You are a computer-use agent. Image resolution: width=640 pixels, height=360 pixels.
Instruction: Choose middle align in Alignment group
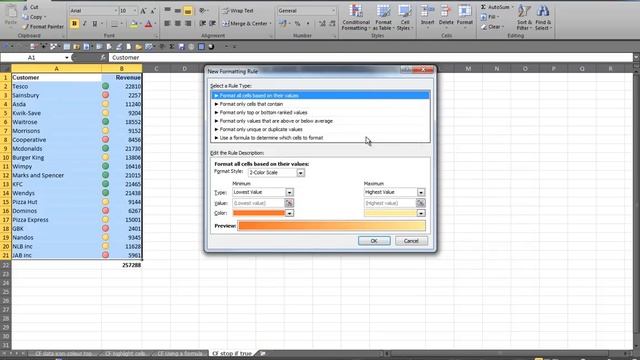pos(178,11)
